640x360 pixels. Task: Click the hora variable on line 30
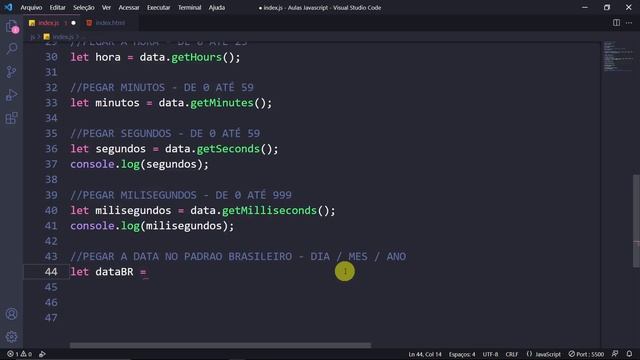coord(108,57)
